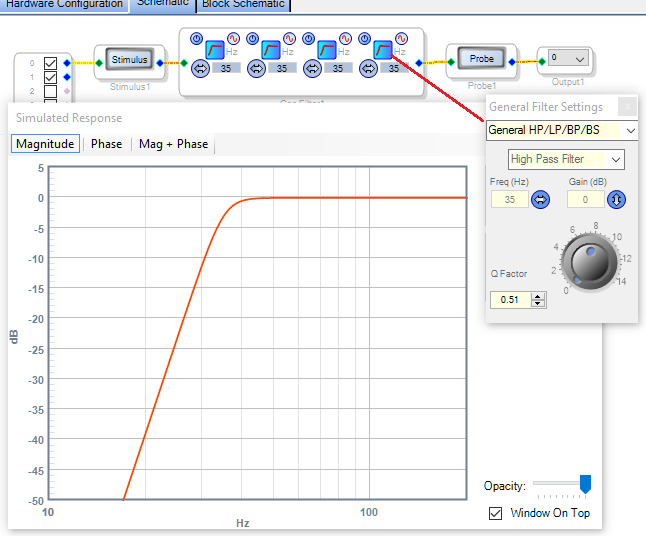Select the Phase response tab

coord(106,144)
